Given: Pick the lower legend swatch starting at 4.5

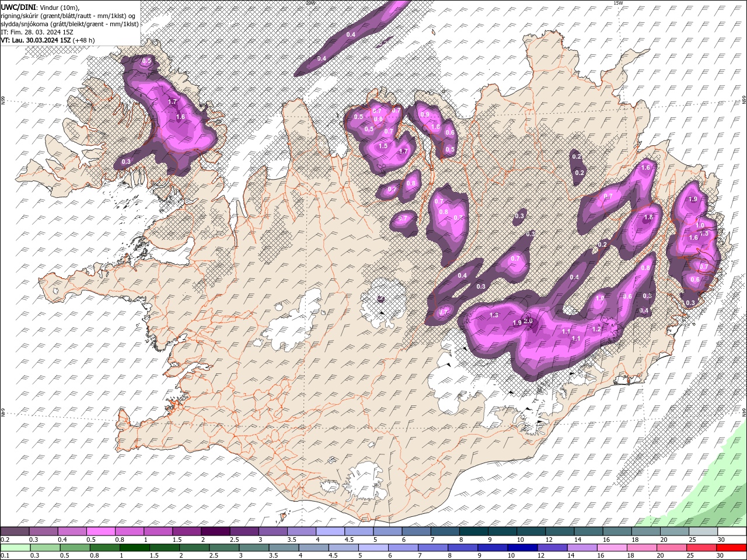Looking at the screenshot, I should pyautogui.click(x=344, y=547).
